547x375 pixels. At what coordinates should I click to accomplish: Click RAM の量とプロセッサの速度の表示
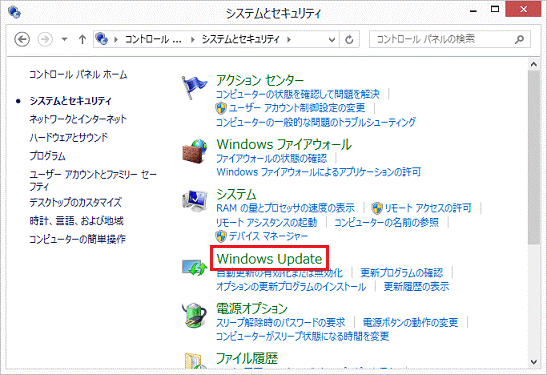click(x=285, y=208)
